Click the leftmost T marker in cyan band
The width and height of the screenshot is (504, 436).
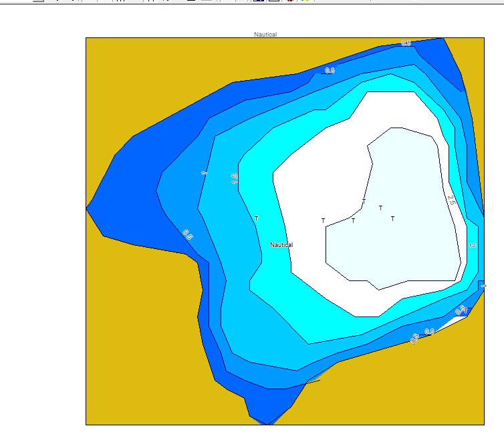pyautogui.click(x=257, y=218)
